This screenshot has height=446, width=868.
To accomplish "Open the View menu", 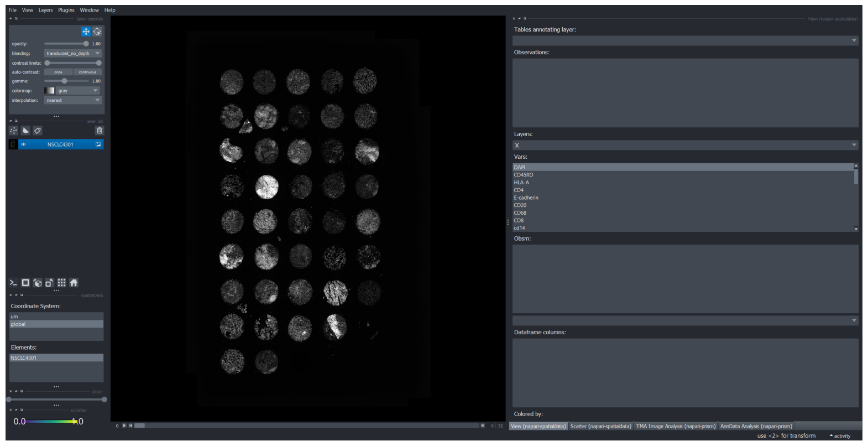I will 28,10.
